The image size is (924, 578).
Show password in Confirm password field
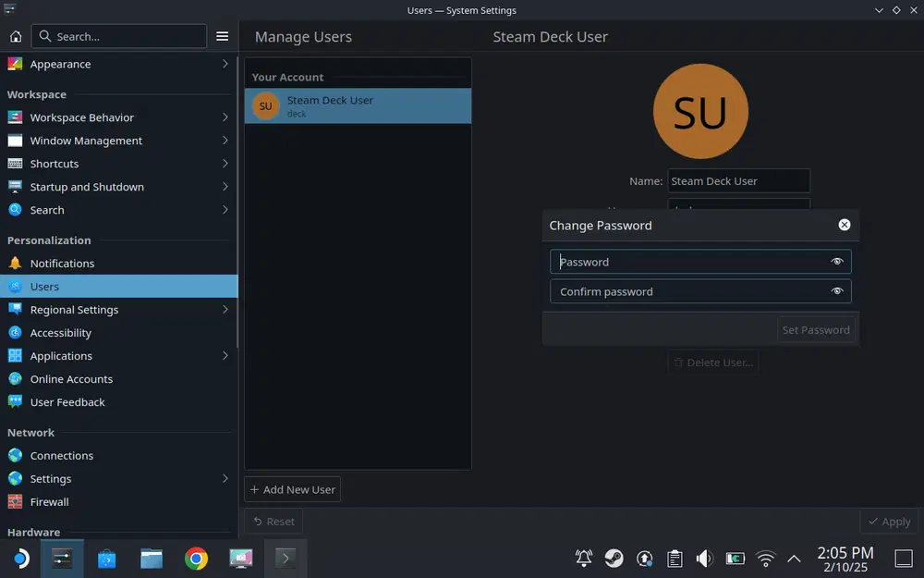837,290
